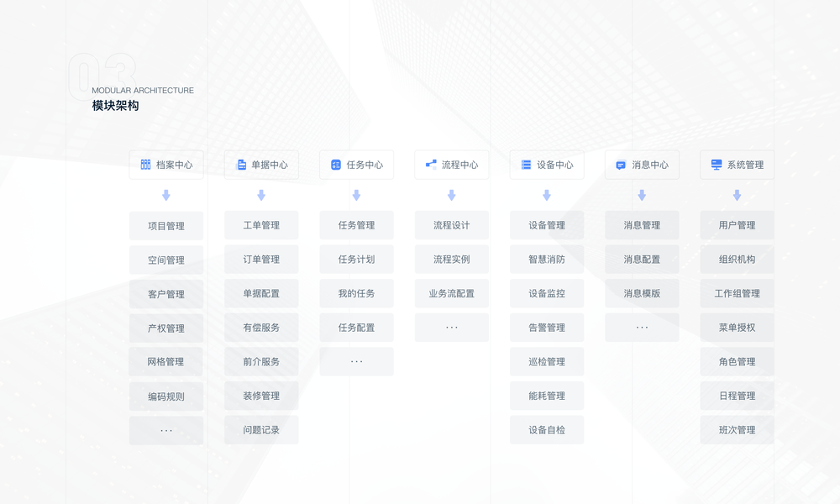Select the 菜单授权 item
The image size is (840, 504).
click(738, 328)
